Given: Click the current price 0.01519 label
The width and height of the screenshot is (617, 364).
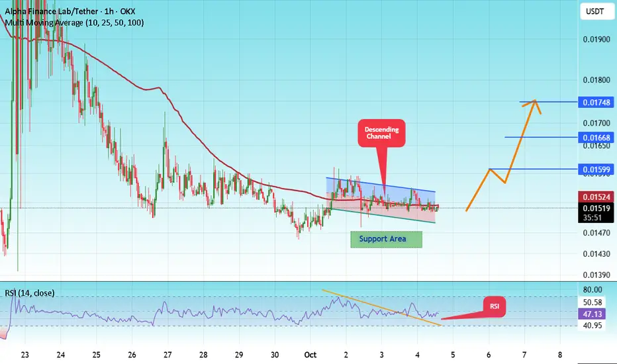Looking at the screenshot, I should (596, 208).
